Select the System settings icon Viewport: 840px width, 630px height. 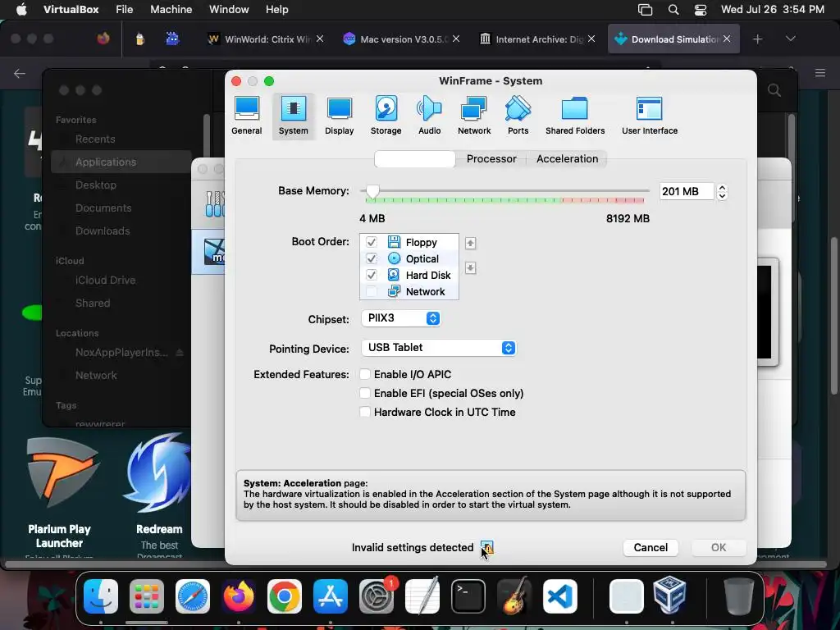pyautogui.click(x=293, y=116)
